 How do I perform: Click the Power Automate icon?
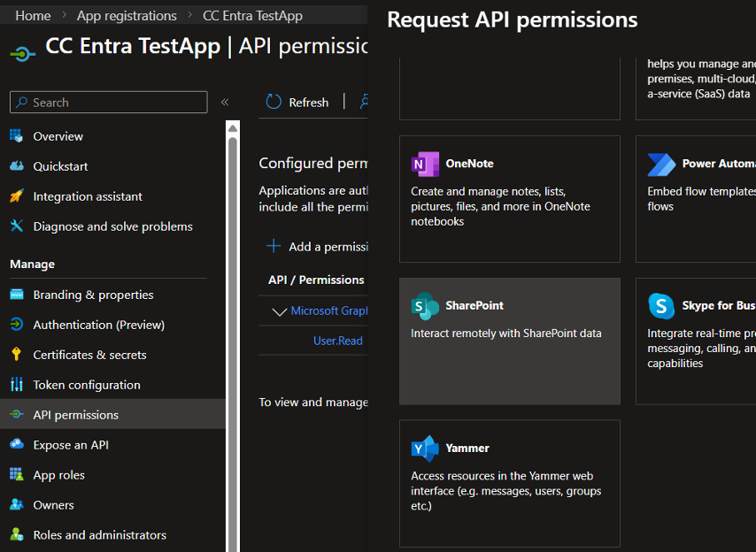(661, 165)
